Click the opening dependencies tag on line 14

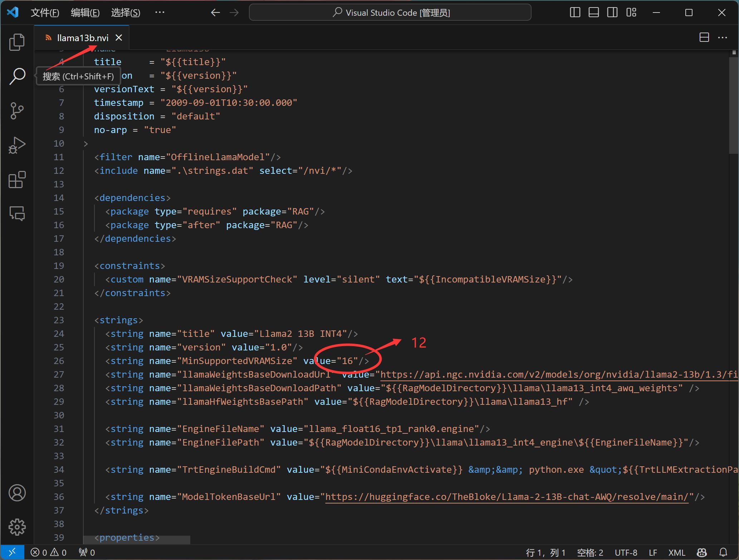click(x=132, y=198)
